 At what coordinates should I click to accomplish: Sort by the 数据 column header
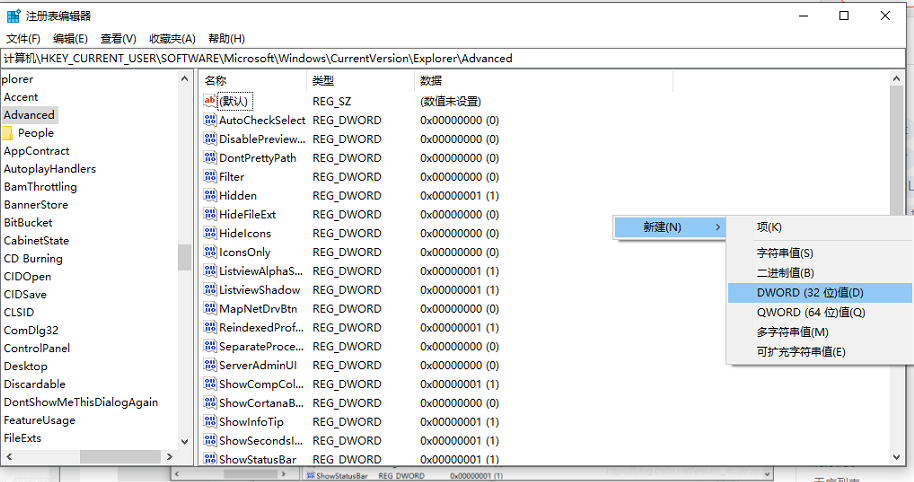[x=543, y=81]
